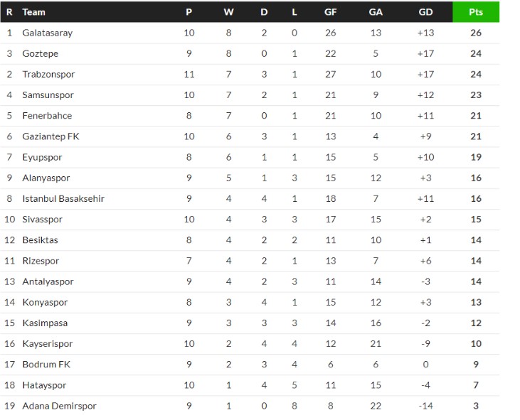The image size is (520, 420).
Task: Click the Fenerbahce team name
Action: (x=47, y=116)
